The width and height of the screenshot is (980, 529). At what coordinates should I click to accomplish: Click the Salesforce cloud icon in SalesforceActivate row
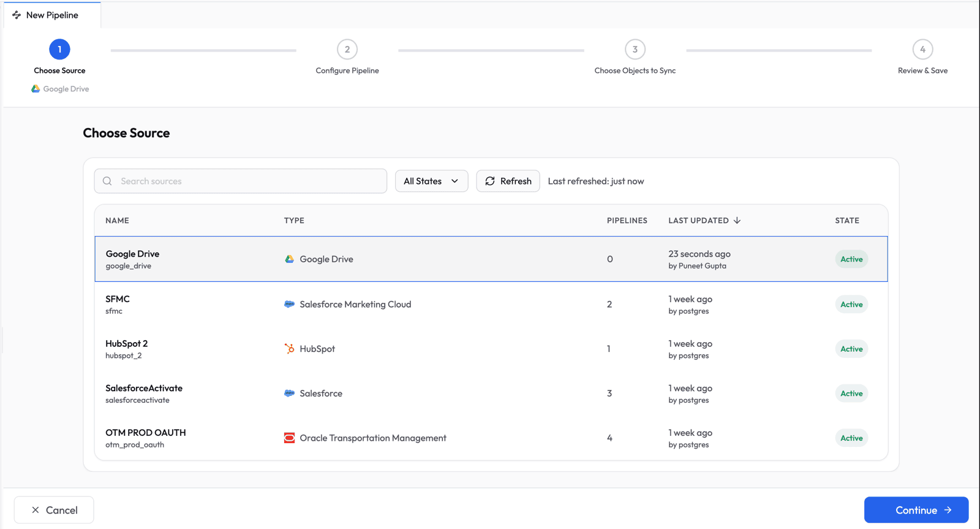[x=289, y=394]
